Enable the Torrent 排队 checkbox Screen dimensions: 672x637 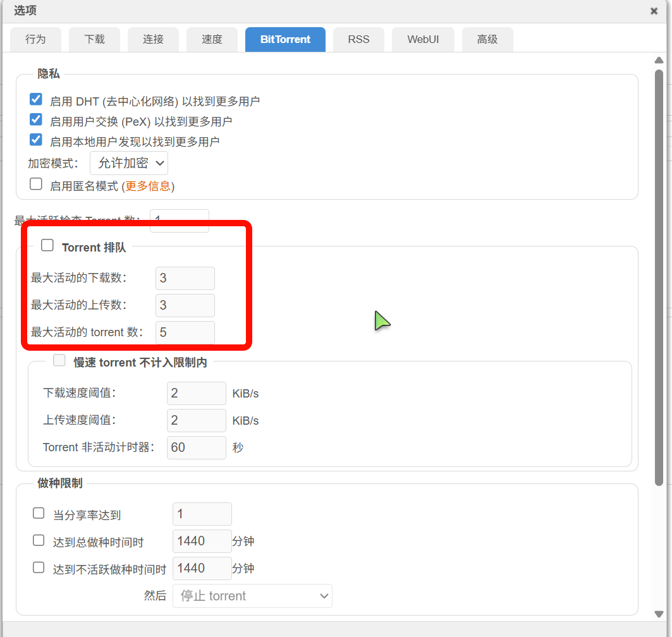[47, 245]
